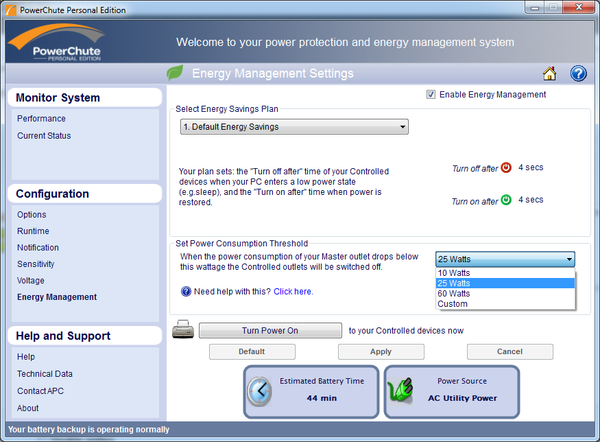The height and width of the screenshot is (442, 600).
Task: Open Voltage settings
Action: coord(31,281)
